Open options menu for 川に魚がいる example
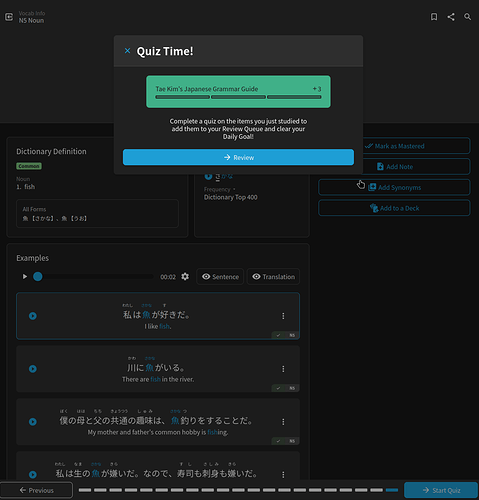479x500 pixels. 283,369
